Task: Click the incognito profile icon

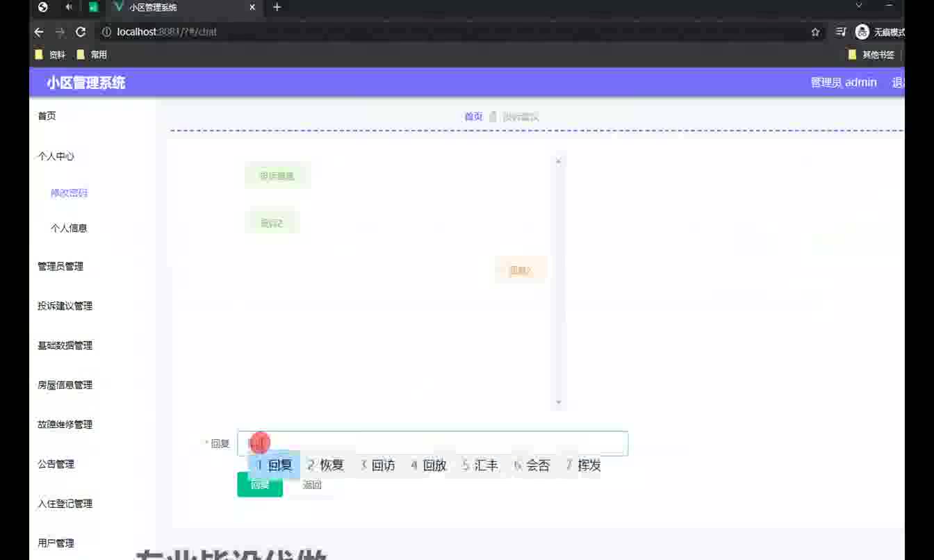Action: [862, 32]
